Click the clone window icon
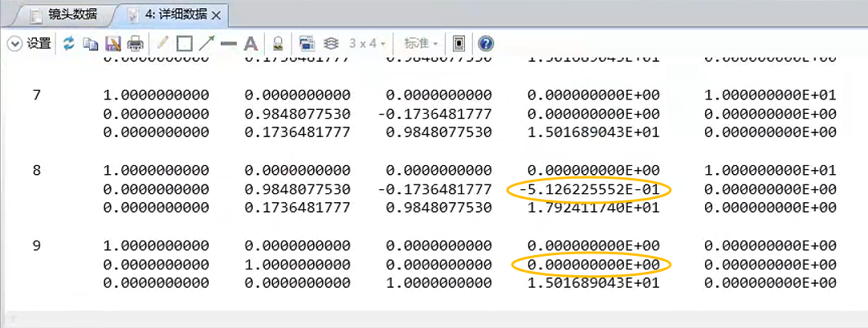This screenshot has width=868, height=328. click(306, 43)
